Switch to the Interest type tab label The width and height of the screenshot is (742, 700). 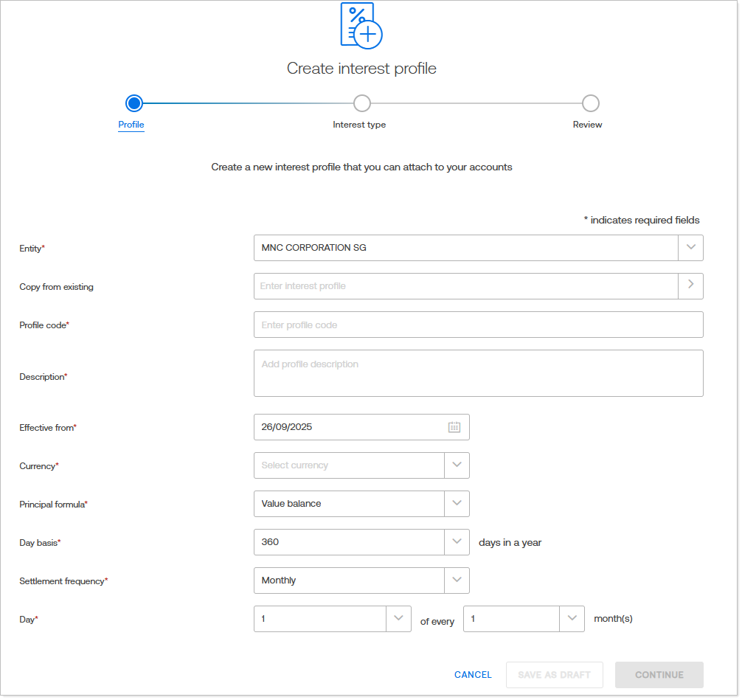(359, 125)
